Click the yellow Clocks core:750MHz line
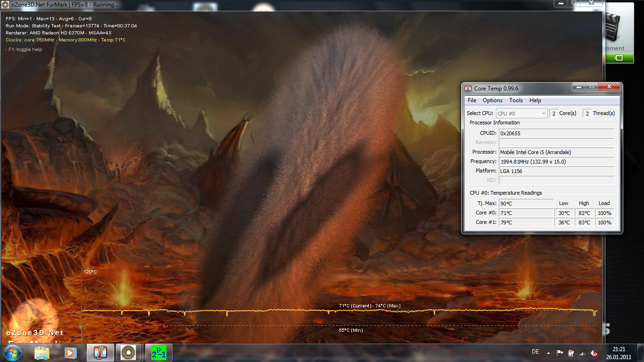 66,40
